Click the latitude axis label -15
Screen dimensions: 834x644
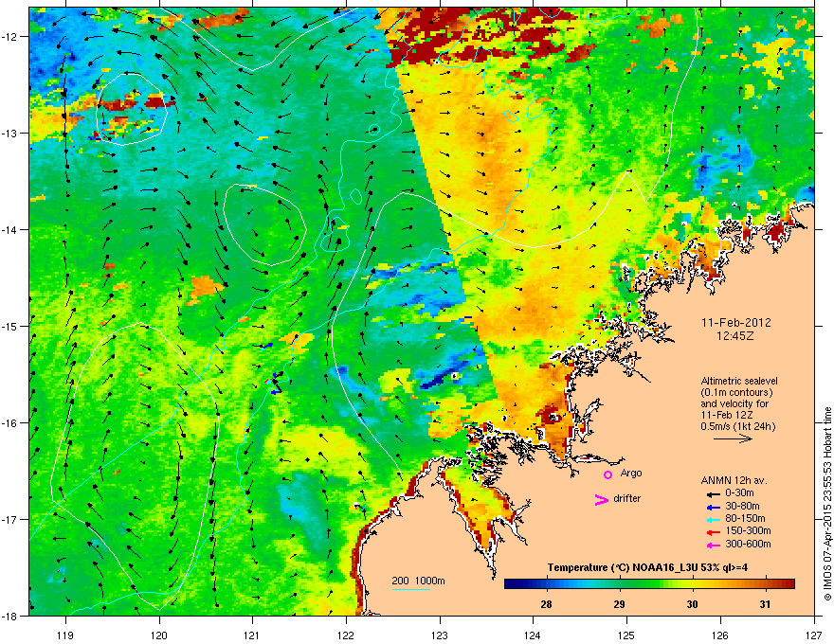10,326
